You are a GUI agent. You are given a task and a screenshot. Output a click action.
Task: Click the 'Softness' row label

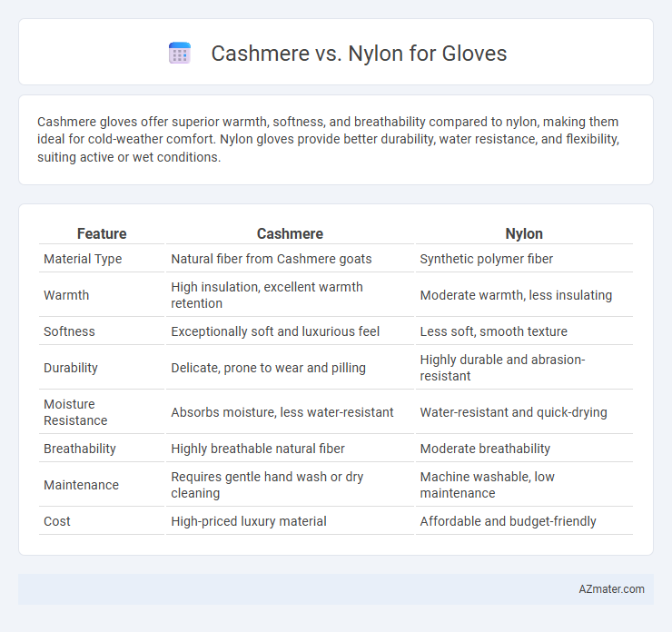click(x=69, y=331)
